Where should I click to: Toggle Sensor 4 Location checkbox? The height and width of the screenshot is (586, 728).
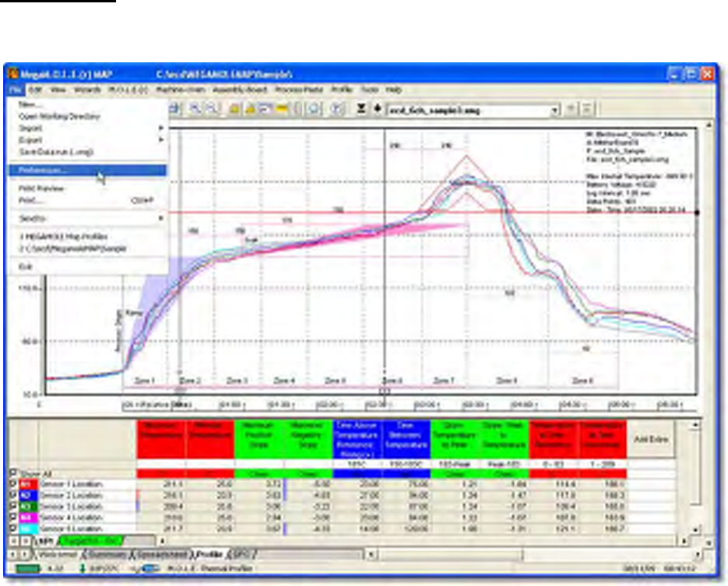pyautogui.click(x=13, y=518)
